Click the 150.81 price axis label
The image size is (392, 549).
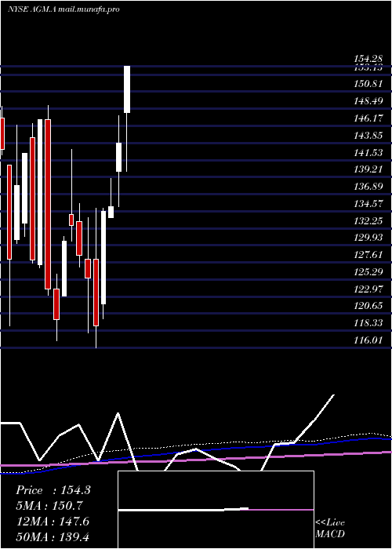click(367, 84)
